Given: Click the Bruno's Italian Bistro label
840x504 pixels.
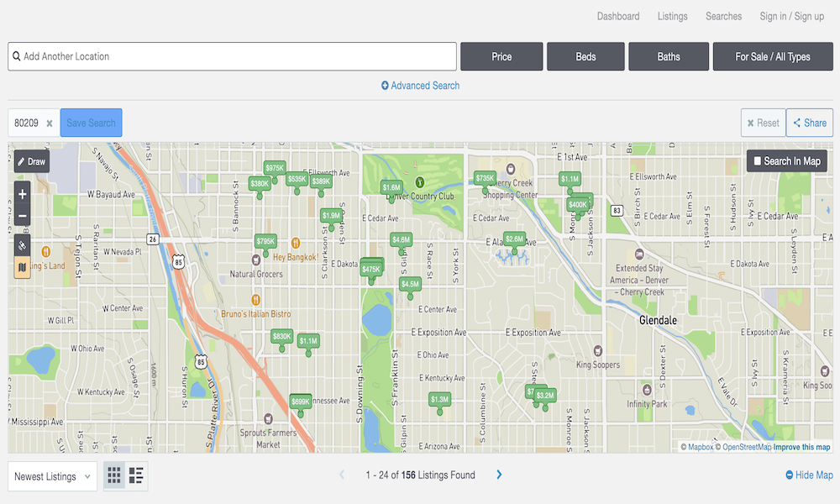Looking at the screenshot, I should pos(256,314).
